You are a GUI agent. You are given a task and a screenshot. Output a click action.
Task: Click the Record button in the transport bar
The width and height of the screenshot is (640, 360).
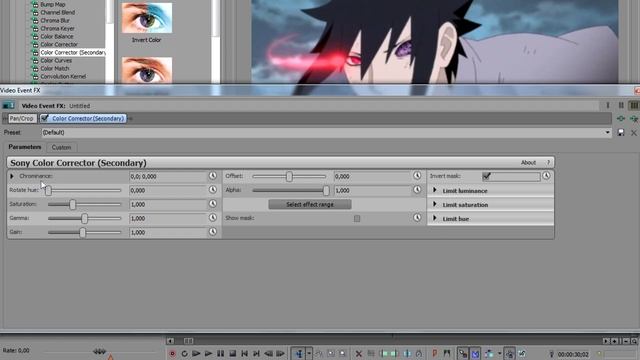pyautogui.click(x=172, y=353)
